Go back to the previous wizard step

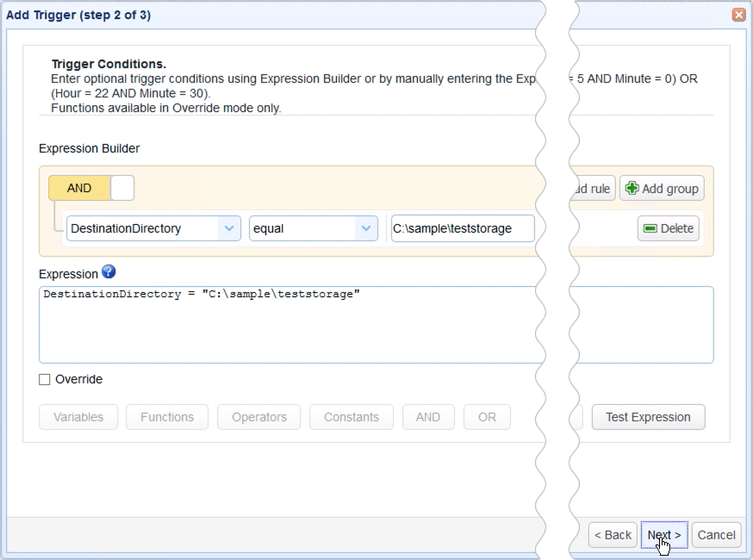coord(612,534)
